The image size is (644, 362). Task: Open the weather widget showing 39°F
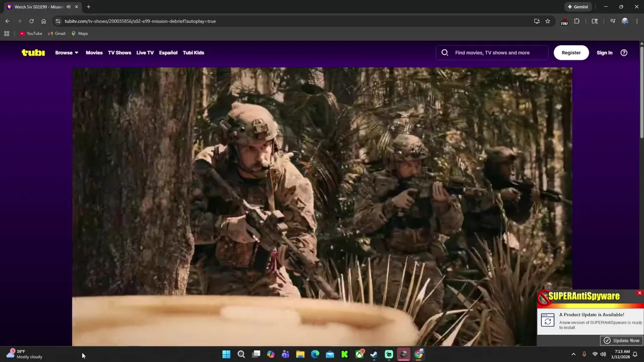coord(25,354)
